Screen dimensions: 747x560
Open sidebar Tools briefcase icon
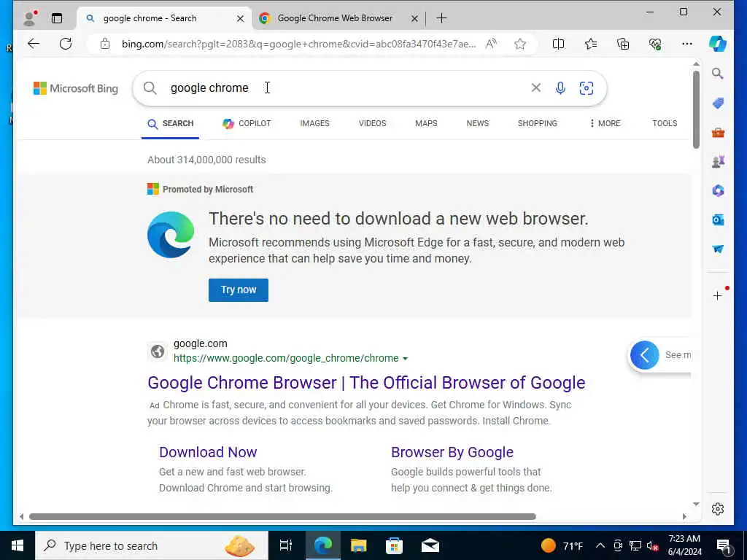coord(718,133)
